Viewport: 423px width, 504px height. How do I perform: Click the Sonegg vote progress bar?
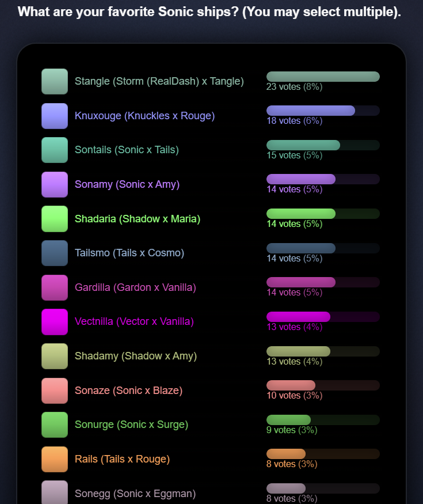coord(323,488)
